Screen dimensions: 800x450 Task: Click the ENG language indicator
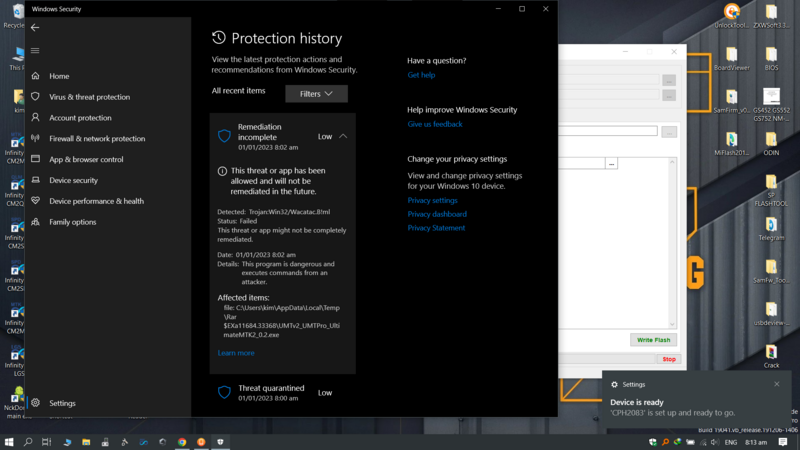click(731, 442)
